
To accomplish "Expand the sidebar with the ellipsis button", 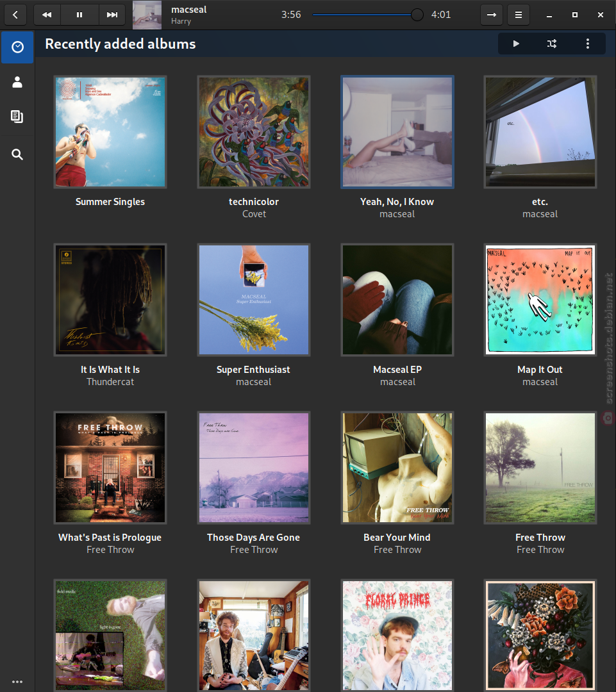I will pos(17,682).
